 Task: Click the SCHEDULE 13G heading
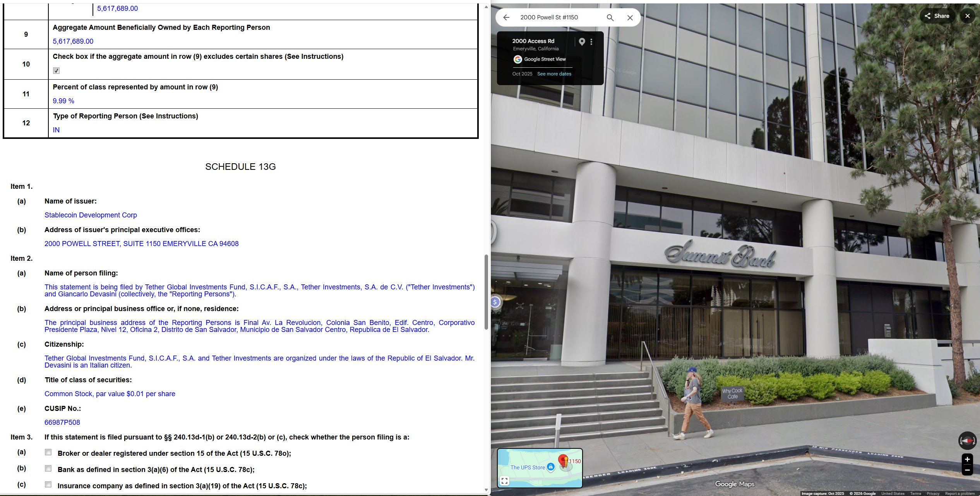point(240,167)
